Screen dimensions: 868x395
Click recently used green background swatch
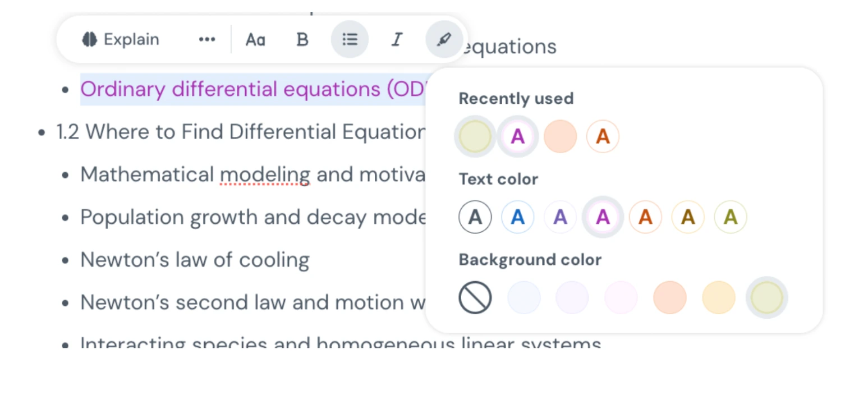point(475,136)
